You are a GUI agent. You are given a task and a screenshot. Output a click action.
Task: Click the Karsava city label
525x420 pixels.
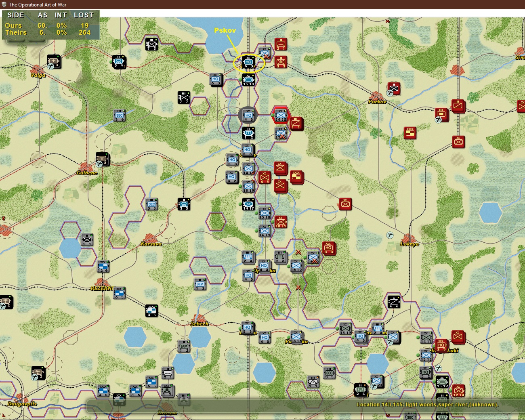151,244
